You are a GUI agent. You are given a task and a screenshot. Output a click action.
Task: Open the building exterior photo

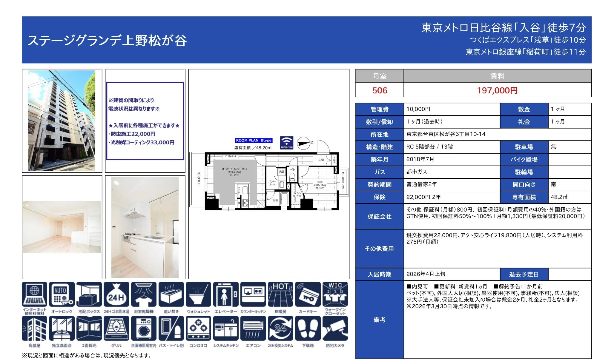tap(62, 119)
